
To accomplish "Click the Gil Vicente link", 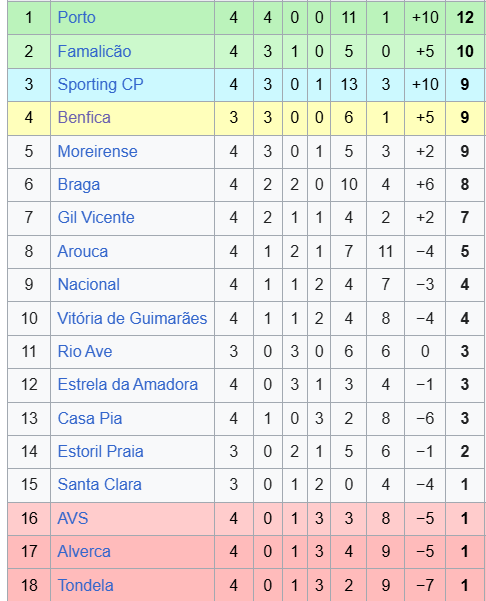I will 96,218.
